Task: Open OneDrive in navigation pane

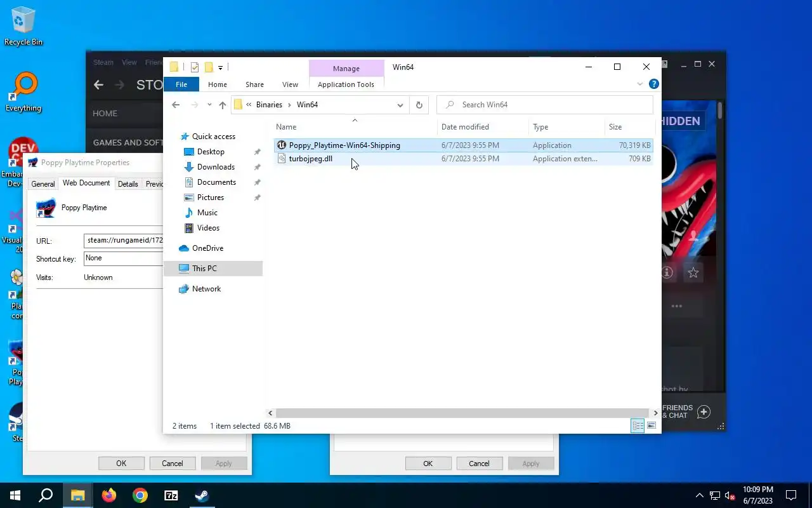Action: coord(207,248)
